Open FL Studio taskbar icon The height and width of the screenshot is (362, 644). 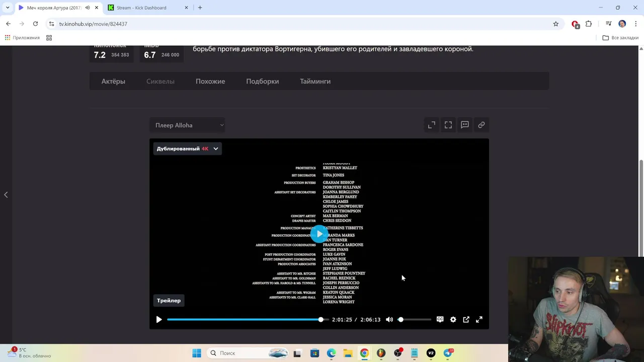[x=381, y=353]
